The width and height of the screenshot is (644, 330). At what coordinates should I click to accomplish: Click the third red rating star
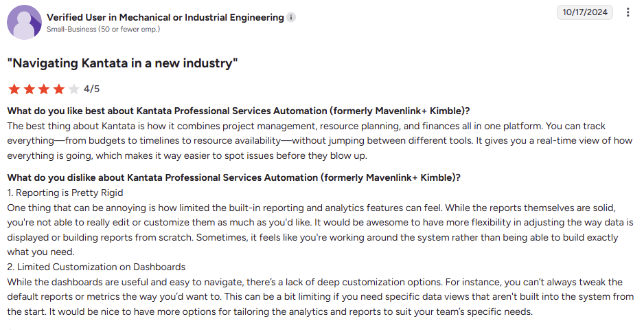point(43,89)
